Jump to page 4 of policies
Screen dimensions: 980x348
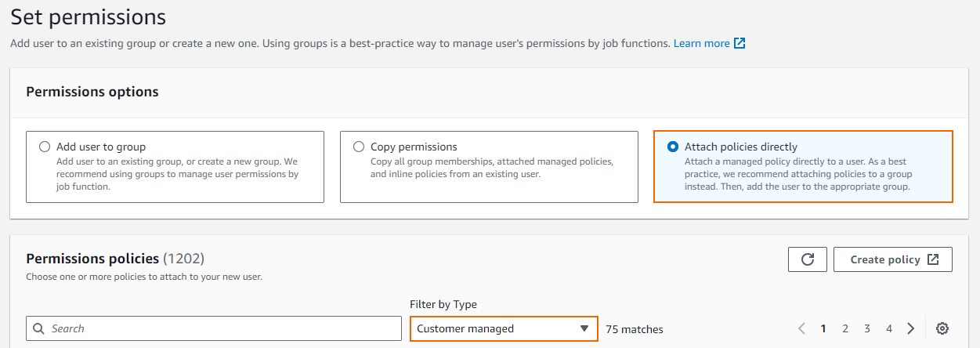point(889,328)
